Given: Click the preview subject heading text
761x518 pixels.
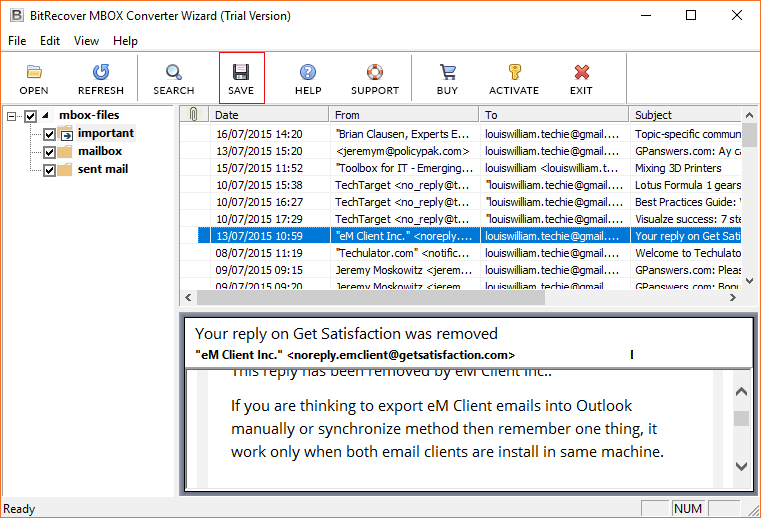Looking at the screenshot, I should coord(346,334).
